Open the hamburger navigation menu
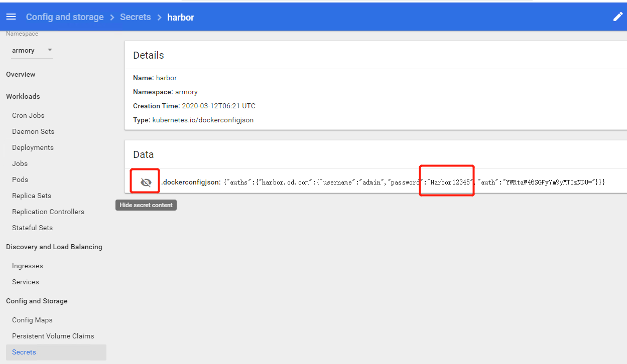The width and height of the screenshot is (627, 364). point(11,17)
